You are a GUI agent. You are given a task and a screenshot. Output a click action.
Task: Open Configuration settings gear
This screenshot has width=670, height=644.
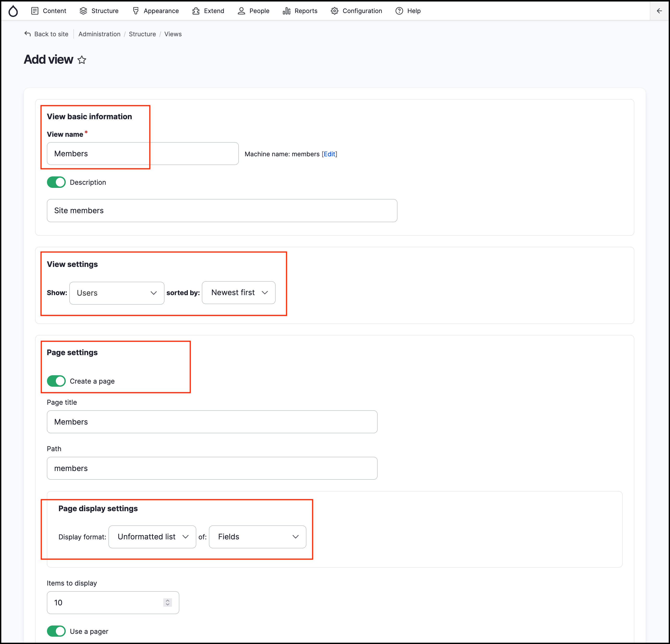(335, 11)
